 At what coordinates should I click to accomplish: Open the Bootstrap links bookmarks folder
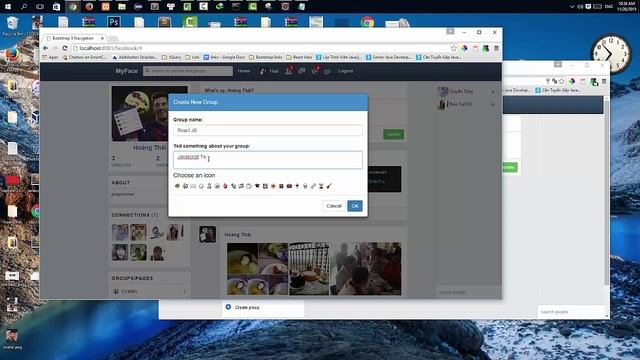(x=266, y=58)
